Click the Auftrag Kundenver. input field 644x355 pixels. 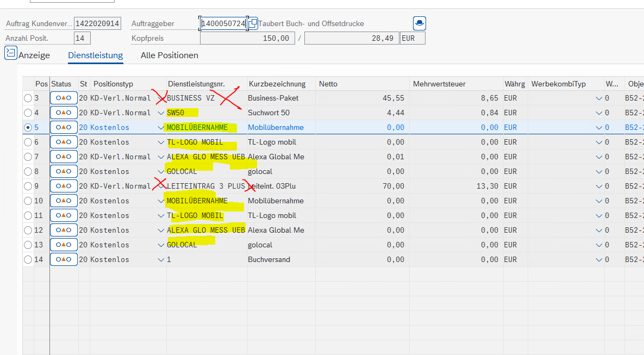click(x=97, y=23)
